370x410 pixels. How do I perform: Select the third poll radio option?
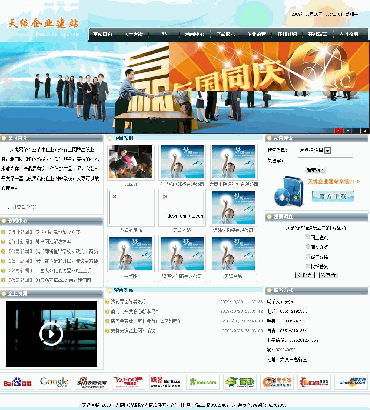click(308, 257)
